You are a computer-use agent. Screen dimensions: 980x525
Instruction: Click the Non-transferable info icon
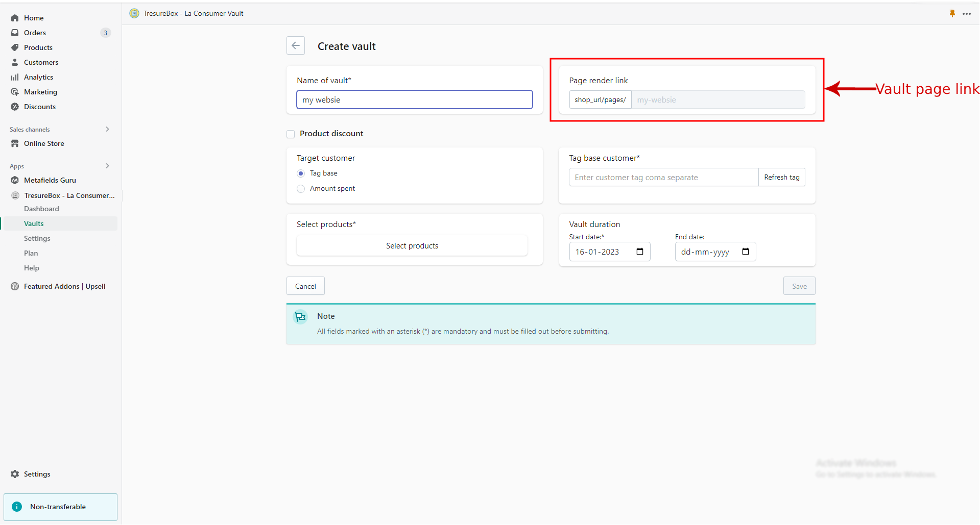[x=17, y=507]
